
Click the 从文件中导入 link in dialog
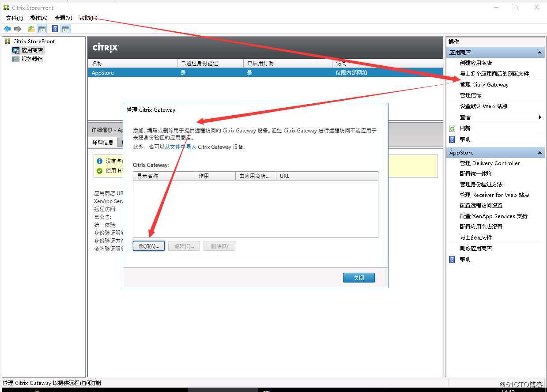[x=181, y=147]
